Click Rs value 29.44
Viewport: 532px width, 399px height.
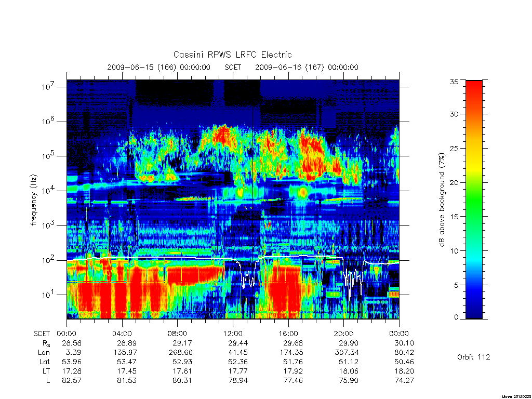point(238,343)
